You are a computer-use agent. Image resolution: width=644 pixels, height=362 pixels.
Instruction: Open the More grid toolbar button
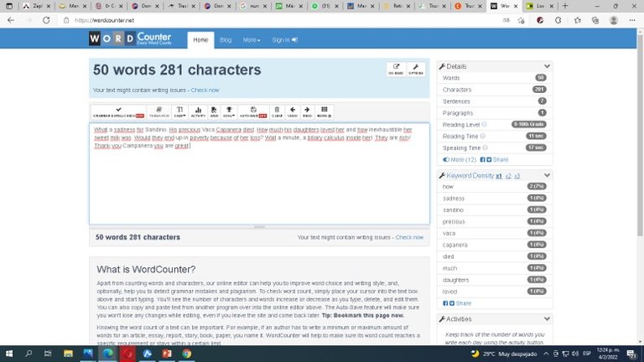click(324, 112)
